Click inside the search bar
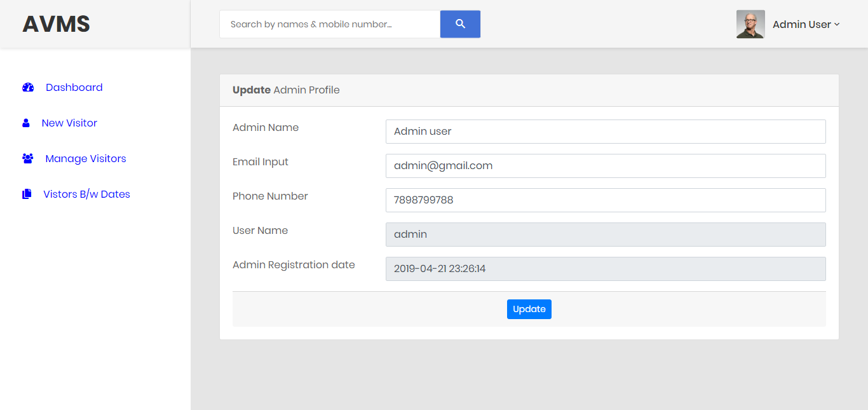868x410 pixels. (x=329, y=24)
